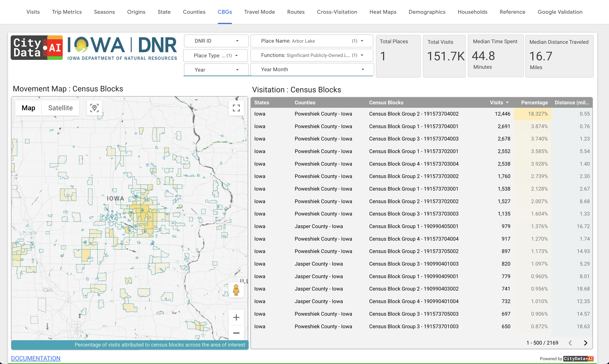Open the State tab
Screen dimensions: 609x364
click(x=164, y=12)
